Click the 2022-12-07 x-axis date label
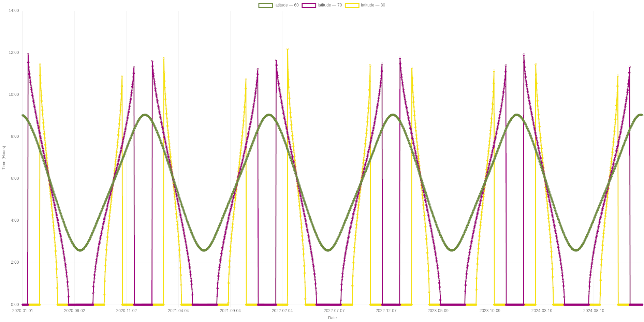Viewport: 644px width, 322px height. pos(386,311)
